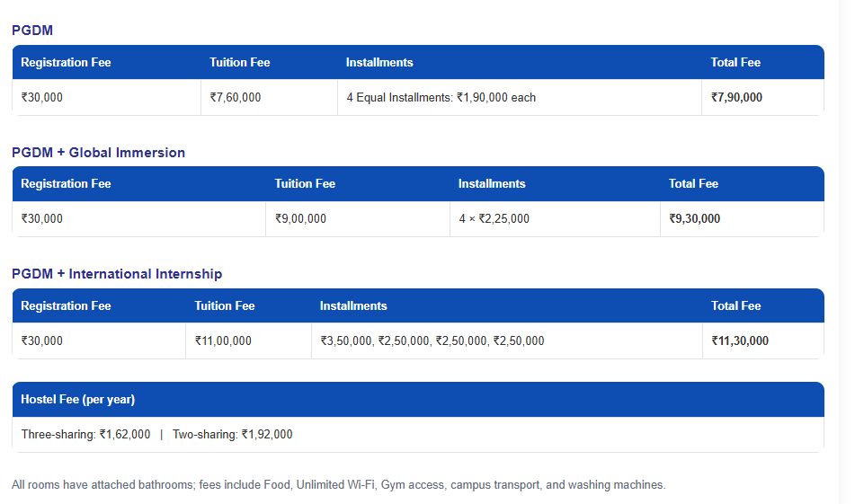Image resolution: width=855 pixels, height=504 pixels.
Task: Click the attached bathrooms footnote text
Action: 338,485
